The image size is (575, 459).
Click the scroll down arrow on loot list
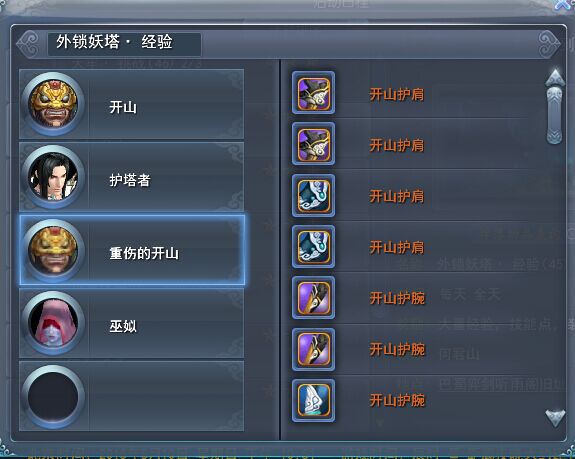point(555,418)
